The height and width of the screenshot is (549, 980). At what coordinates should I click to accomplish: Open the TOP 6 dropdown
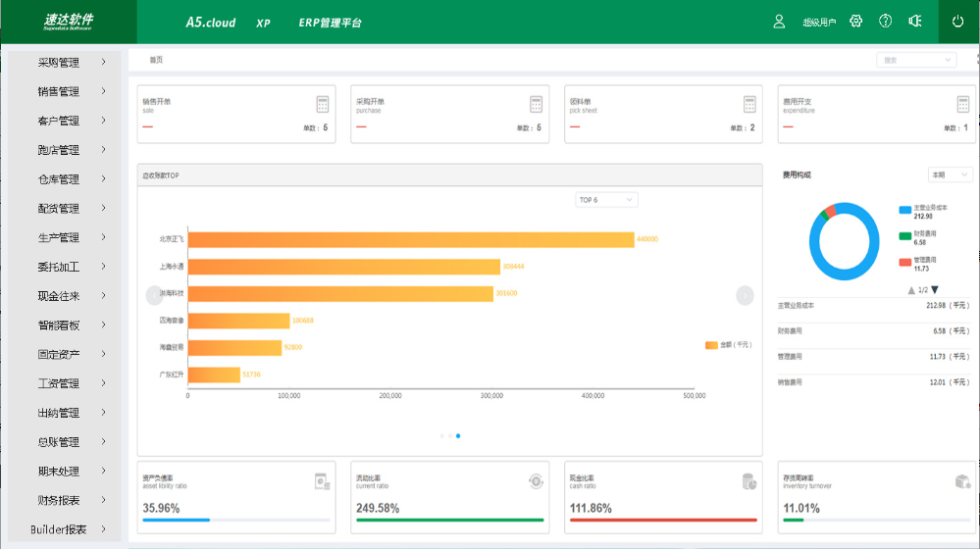(x=606, y=200)
